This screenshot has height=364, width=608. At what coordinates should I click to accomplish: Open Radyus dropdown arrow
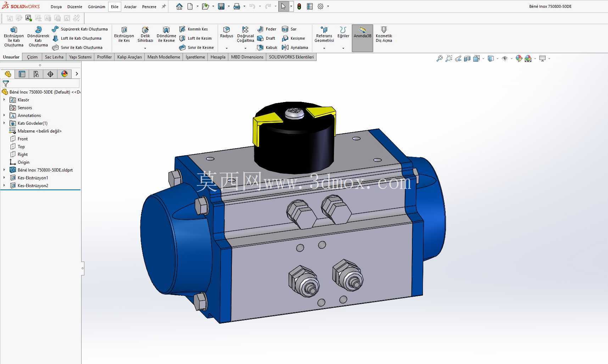coord(227,48)
